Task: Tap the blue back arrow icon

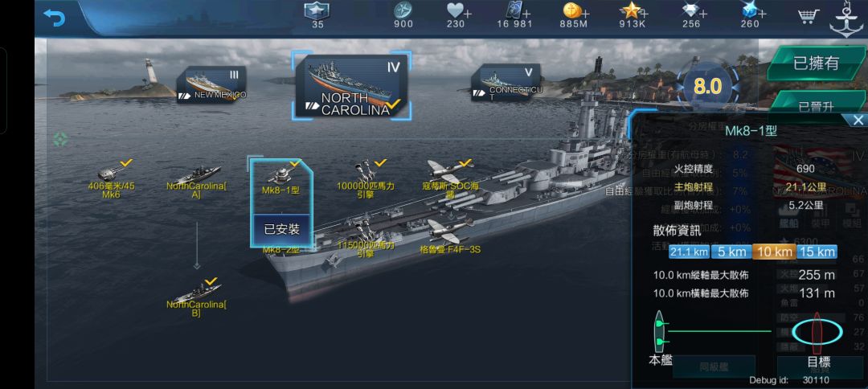Action: (55, 18)
